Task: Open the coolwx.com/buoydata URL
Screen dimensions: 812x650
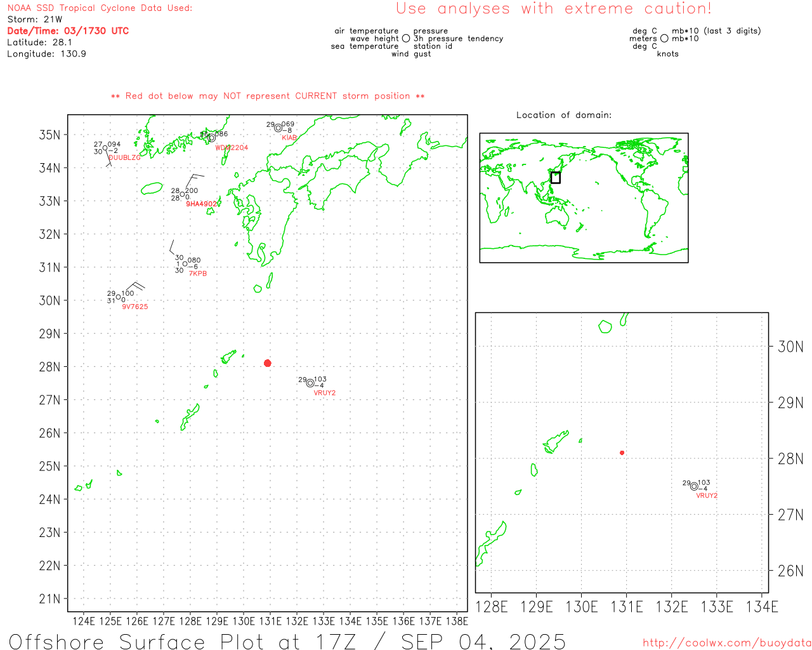Action: coord(727,642)
